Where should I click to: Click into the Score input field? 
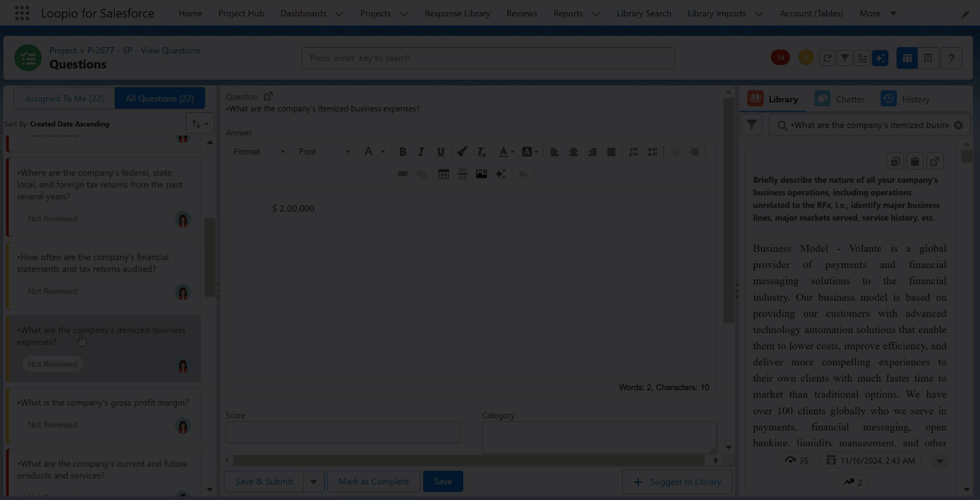pyautogui.click(x=343, y=432)
